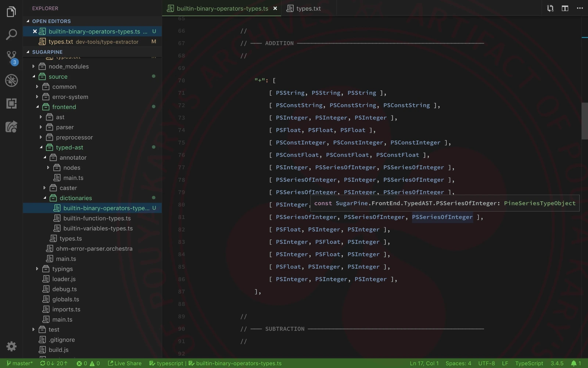Select builtin-function-types.ts in the explorer
The height and width of the screenshot is (368, 588).
97,218
